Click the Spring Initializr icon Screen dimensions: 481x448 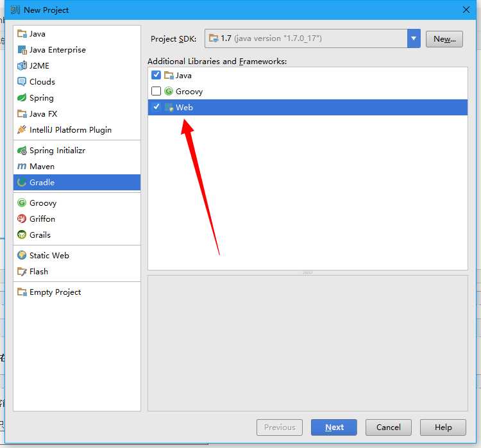coord(22,151)
